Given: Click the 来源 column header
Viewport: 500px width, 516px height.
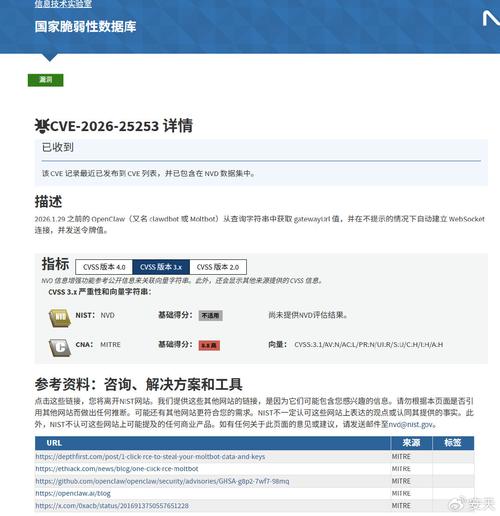Looking at the screenshot, I should (411, 443).
